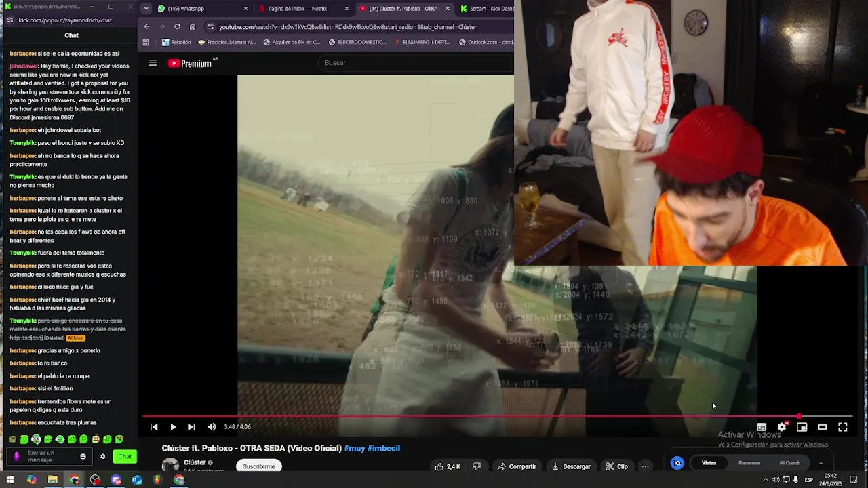The height and width of the screenshot is (488, 868).
Task: Click the purple identity icon in chat input
Action: (17, 457)
